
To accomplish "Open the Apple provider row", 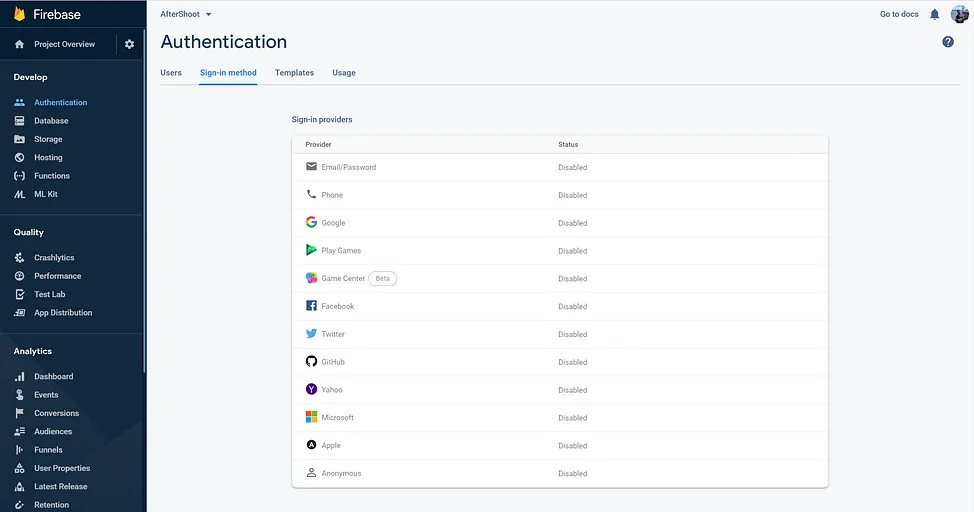I will tap(560, 446).
